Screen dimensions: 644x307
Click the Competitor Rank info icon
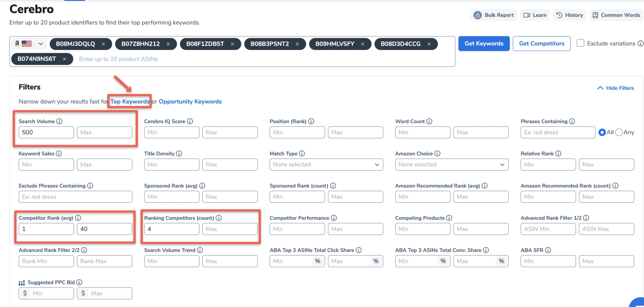click(x=78, y=218)
